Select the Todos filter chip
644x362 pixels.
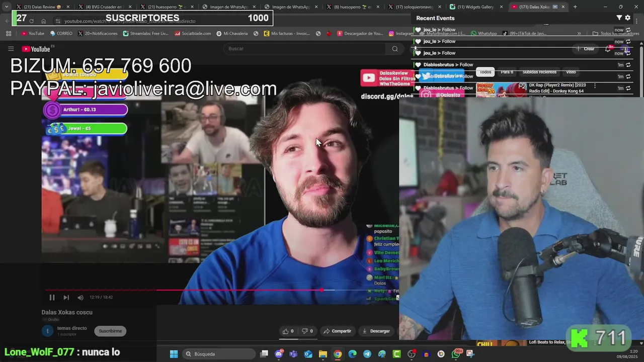click(x=486, y=72)
